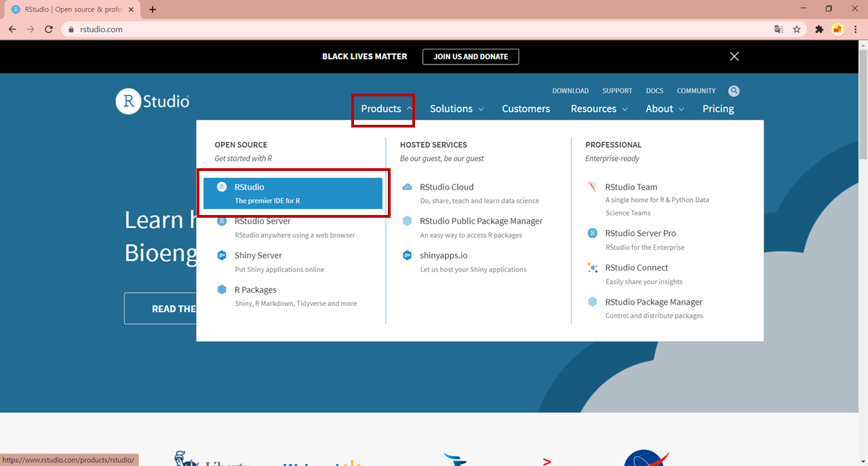Screen dimensions: 868x466
Task: Click the RStudio logo in header
Action: point(153,101)
